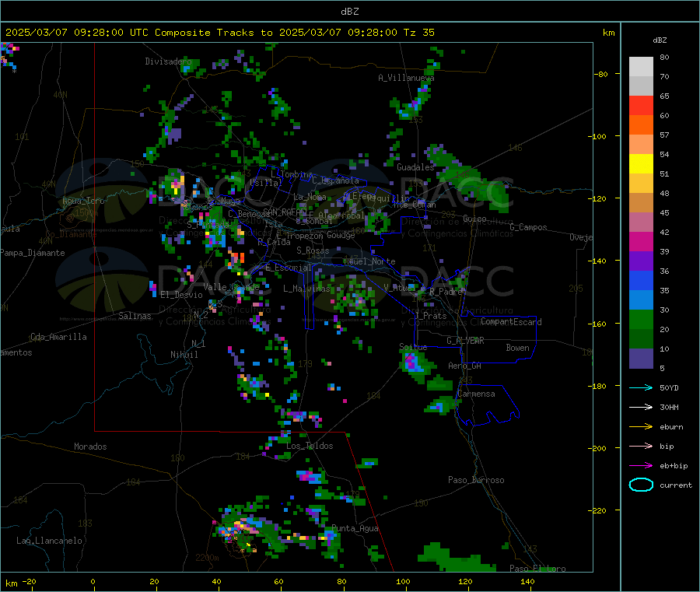Image resolution: width=700 pixels, height=592 pixels.
Task: Select the bright green 20-30 dBZ swatch
Action: tap(641, 319)
